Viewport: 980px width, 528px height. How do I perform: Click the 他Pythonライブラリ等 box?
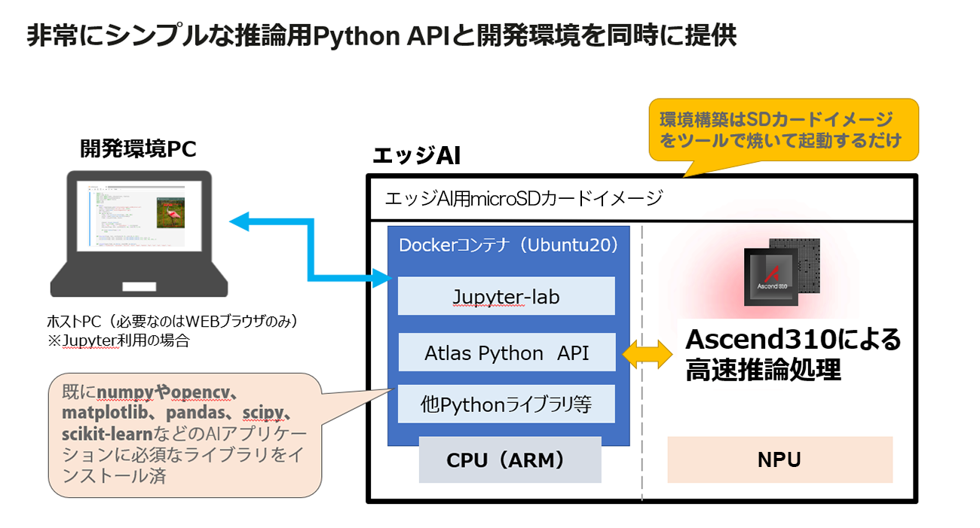pyautogui.click(x=506, y=404)
